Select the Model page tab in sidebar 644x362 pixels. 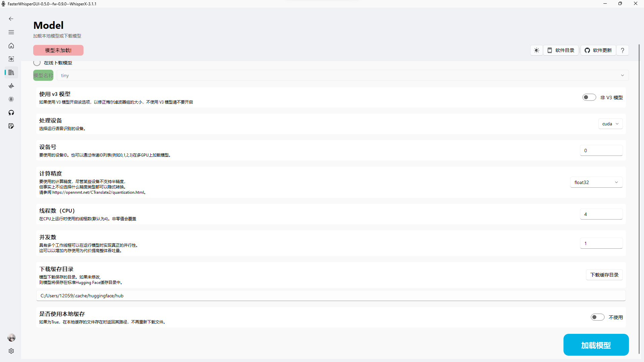click(11, 72)
